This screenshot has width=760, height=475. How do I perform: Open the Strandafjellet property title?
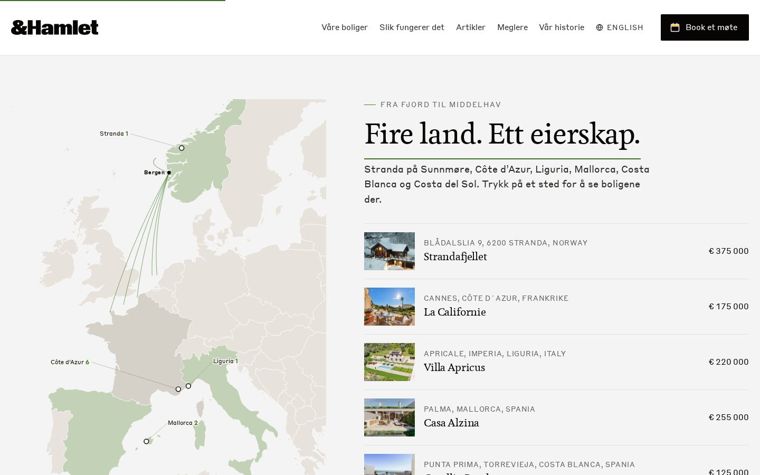tap(455, 257)
